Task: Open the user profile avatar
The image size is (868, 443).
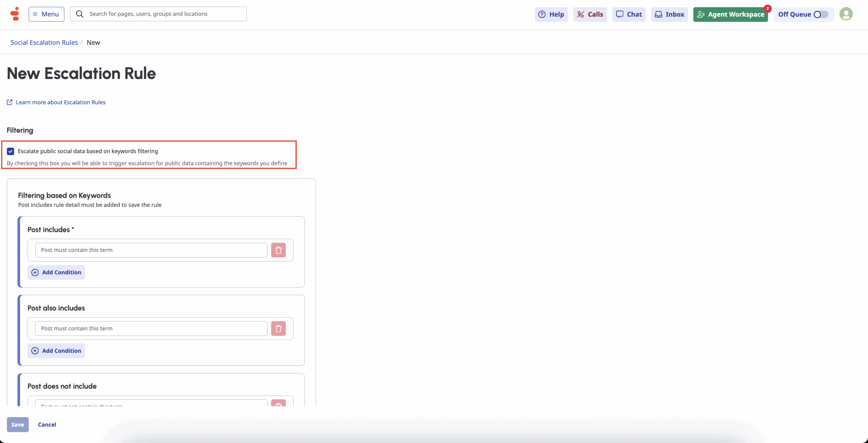Action: [x=846, y=14]
